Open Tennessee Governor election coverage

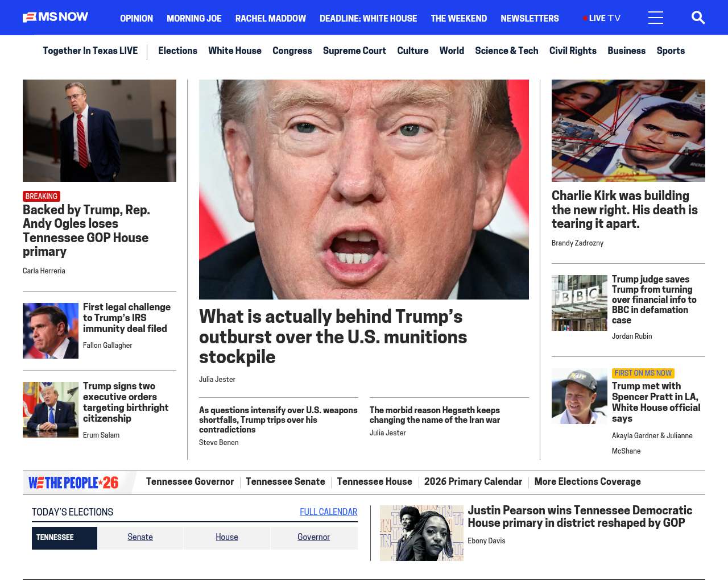pyautogui.click(x=190, y=482)
